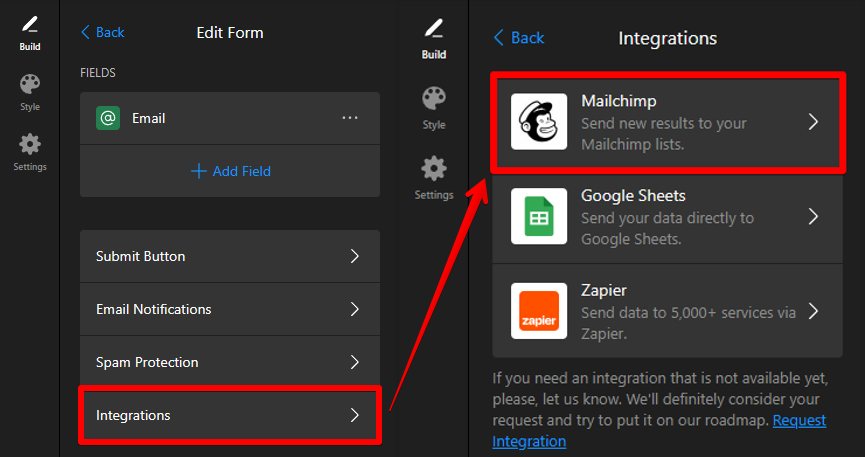Viewport: 865px width, 457px height.
Task: Click the Google Sheets logo
Action: point(539,216)
